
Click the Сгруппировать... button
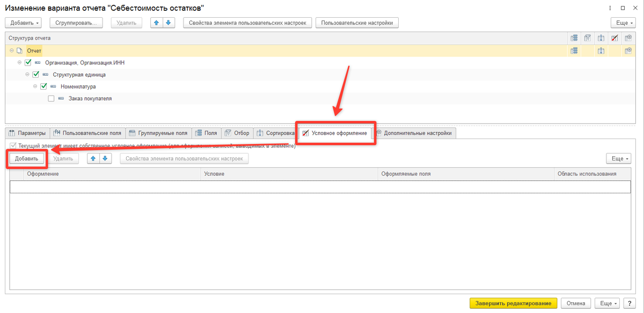76,23
